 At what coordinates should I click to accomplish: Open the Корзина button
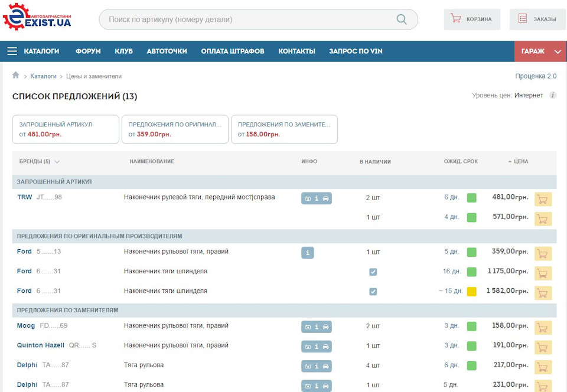pyautogui.click(x=472, y=19)
